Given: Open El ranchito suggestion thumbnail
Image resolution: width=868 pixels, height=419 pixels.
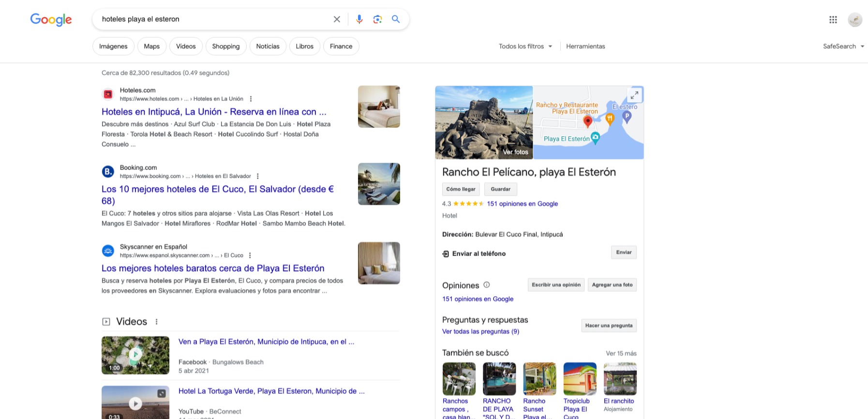Looking at the screenshot, I should tap(620, 379).
